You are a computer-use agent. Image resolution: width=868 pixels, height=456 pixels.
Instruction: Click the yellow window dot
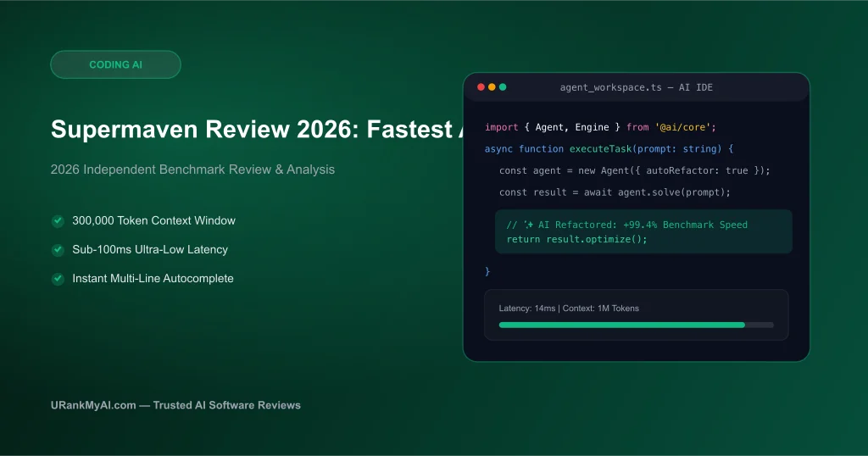[x=492, y=87]
